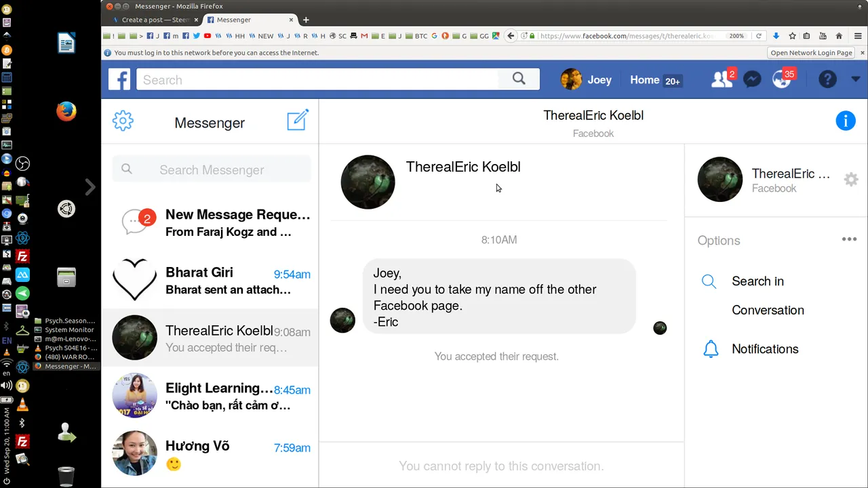Image resolution: width=868 pixels, height=488 pixels.
Task: Open the LibreOffice Writer desktop icon
Action: [66, 43]
